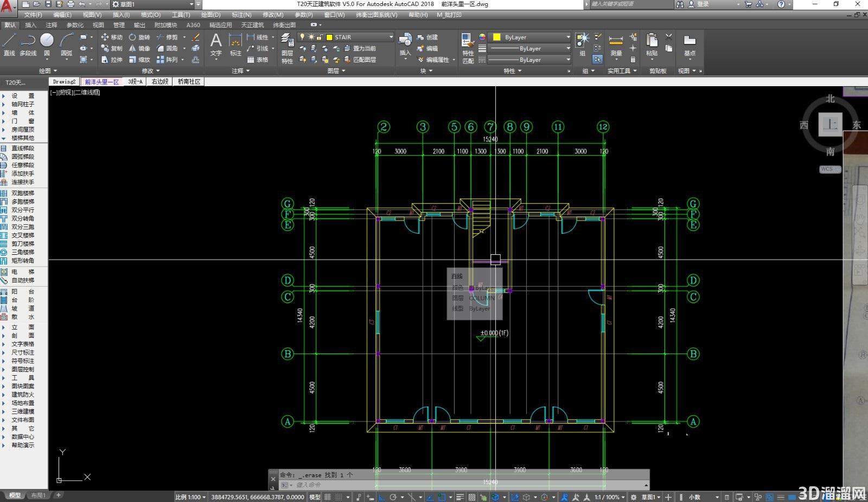Click the 粘贴 (Paste) clipboard icon
Screen dimensions: 868x502
pyautogui.click(x=652, y=45)
